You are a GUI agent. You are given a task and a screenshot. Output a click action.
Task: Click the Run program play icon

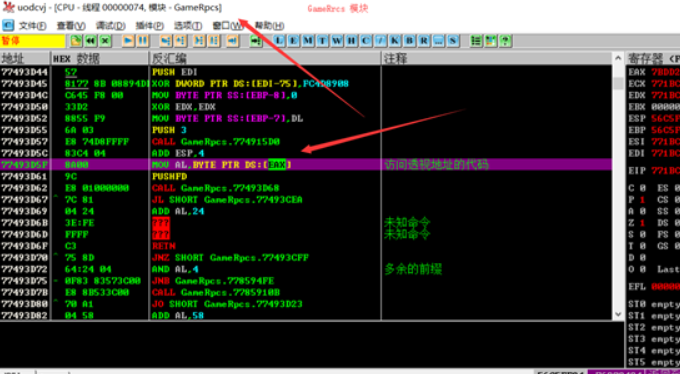pos(128,41)
